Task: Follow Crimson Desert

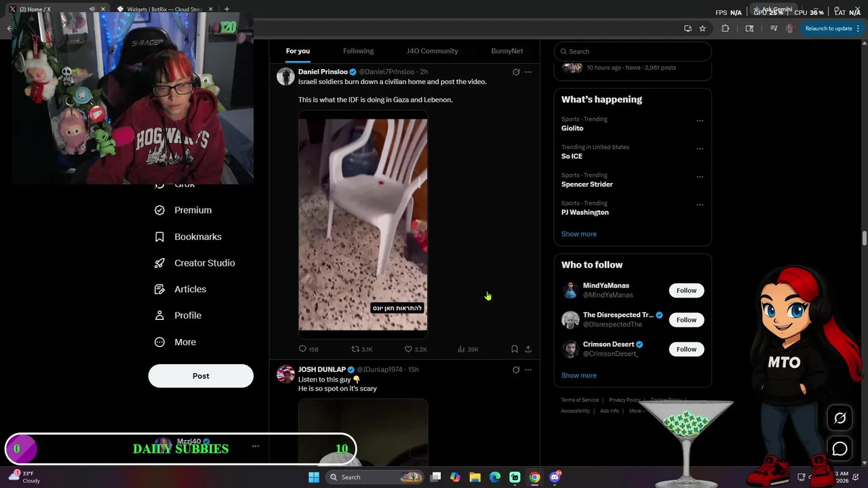Action: (686, 349)
